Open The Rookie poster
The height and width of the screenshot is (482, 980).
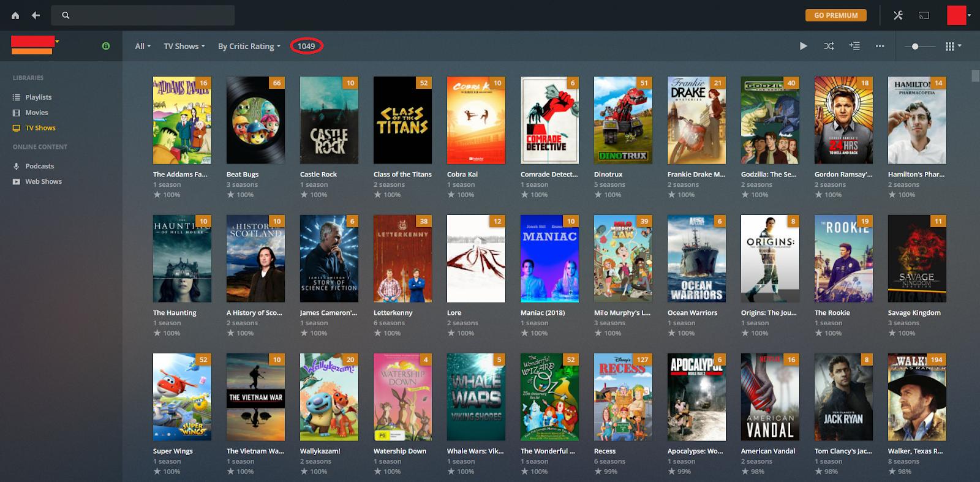point(843,258)
